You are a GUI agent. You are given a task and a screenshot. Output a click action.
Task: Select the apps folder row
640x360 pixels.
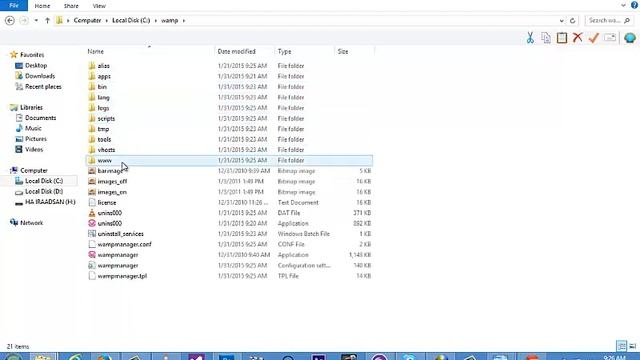pos(229,76)
